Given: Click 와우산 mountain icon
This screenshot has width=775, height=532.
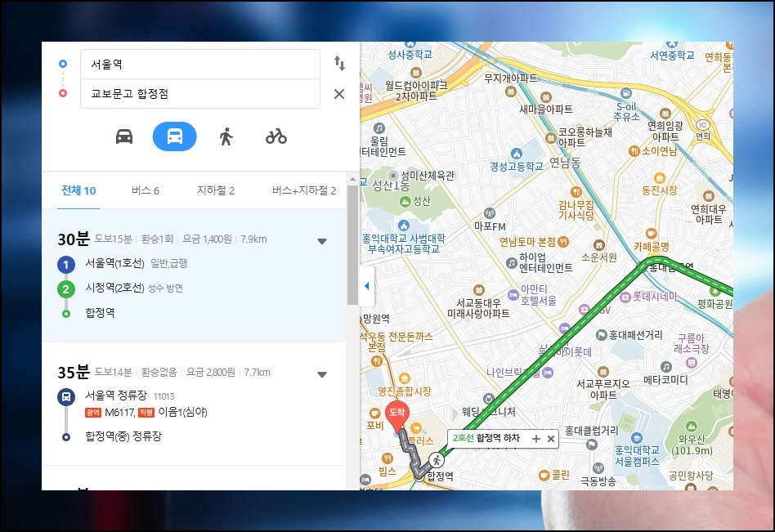Looking at the screenshot, I should tap(692, 427).
